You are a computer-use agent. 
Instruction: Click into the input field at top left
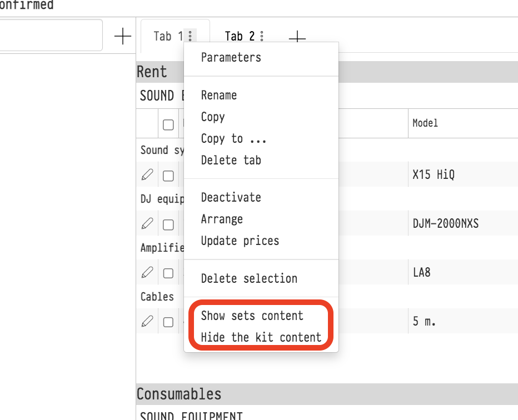pos(50,36)
